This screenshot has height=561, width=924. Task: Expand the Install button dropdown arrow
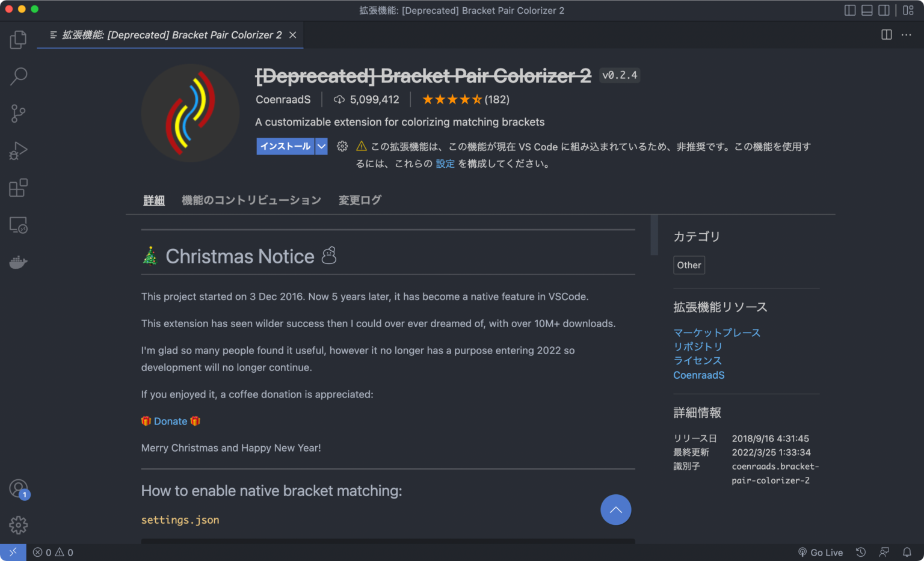click(x=321, y=146)
